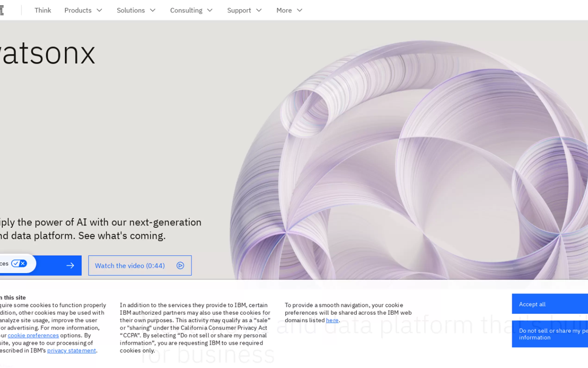Viewport: 588px width, 368px height.
Task: Expand the Products chevron
Action: pos(99,10)
